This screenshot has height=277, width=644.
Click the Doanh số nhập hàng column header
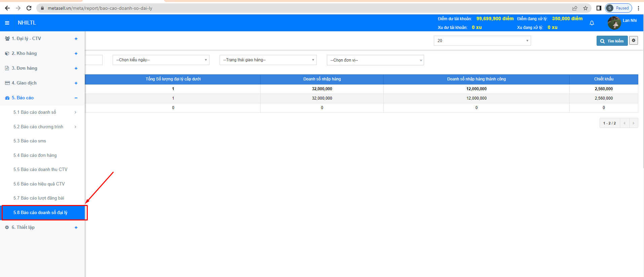[x=322, y=79]
